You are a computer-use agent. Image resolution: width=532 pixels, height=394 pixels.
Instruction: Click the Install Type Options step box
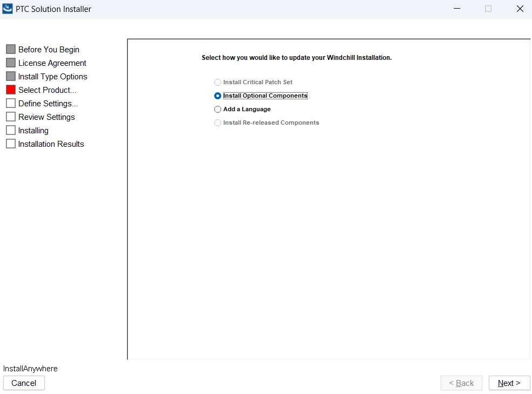pyautogui.click(x=11, y=76)
